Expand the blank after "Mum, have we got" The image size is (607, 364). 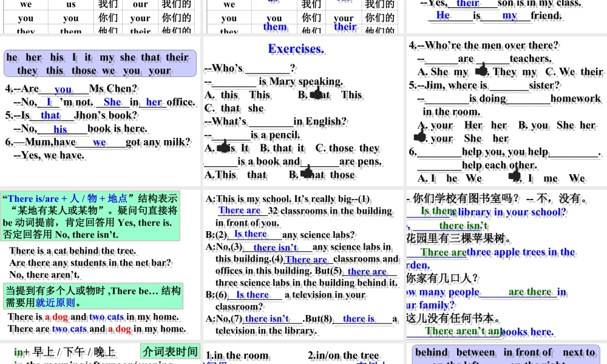[99, 141]
